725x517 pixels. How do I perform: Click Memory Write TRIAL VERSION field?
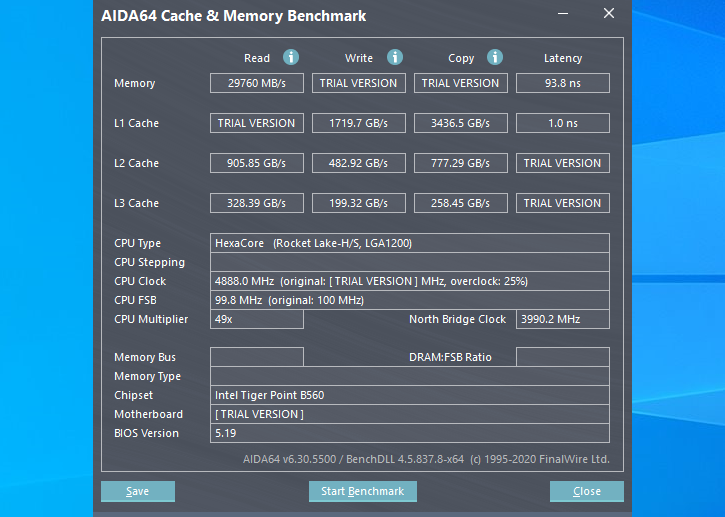[359, 83]
